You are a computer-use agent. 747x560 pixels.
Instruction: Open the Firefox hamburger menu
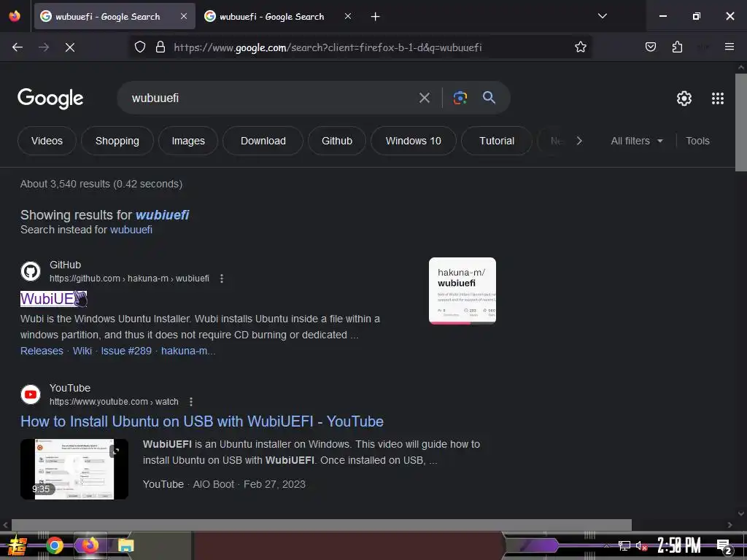click(x=729, y=47)
